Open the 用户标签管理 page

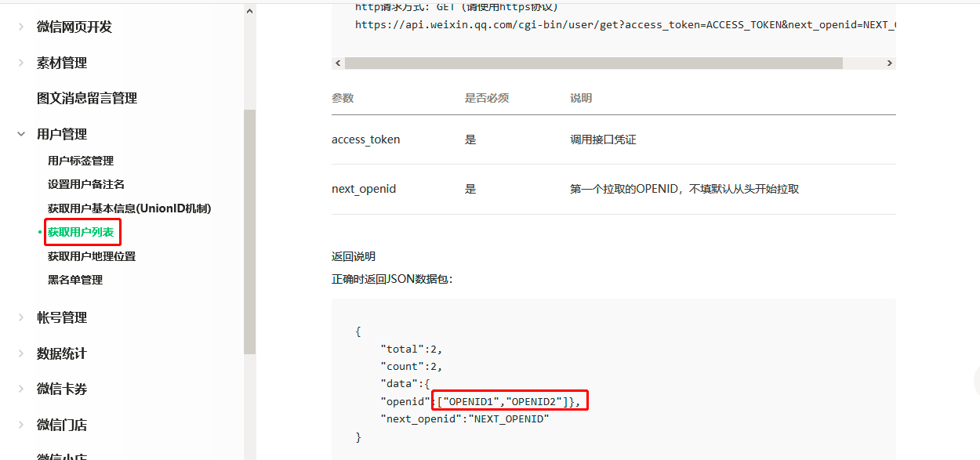(80, 160)
